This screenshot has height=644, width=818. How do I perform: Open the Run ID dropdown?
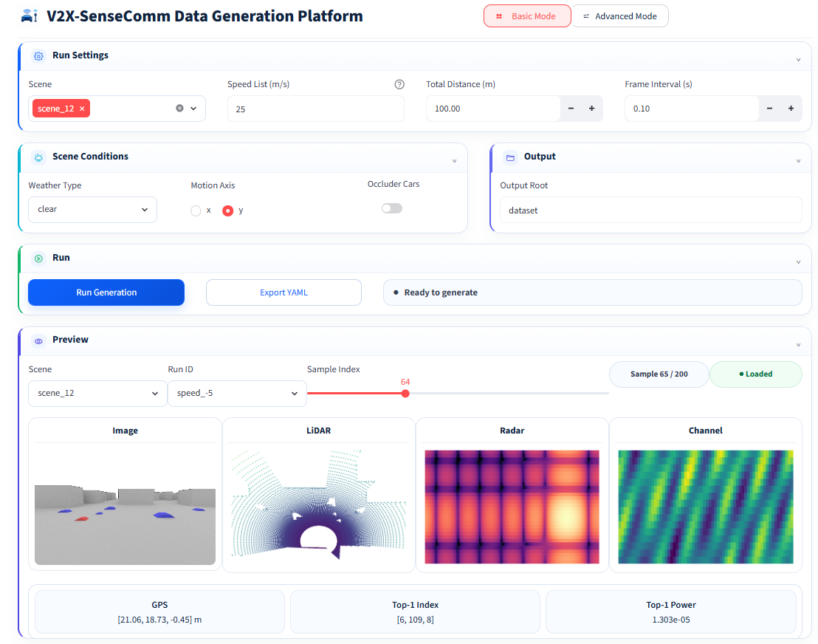(237, 394)
